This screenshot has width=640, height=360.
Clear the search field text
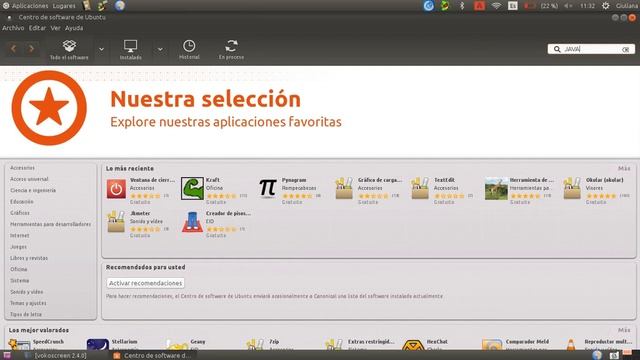click(626, 49)
